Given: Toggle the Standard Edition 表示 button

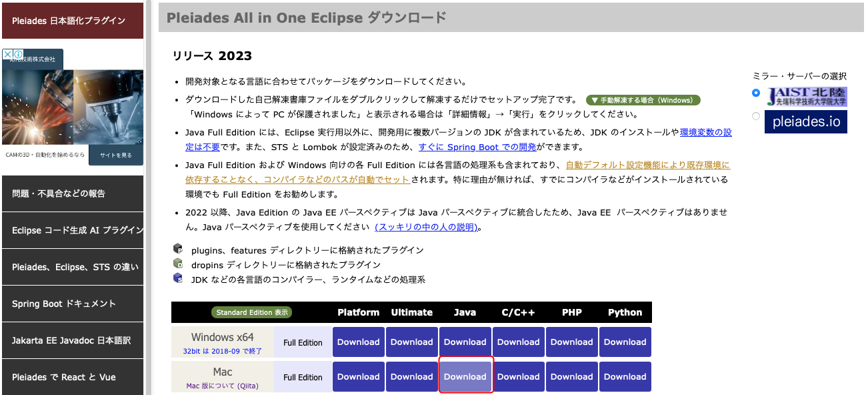Looking at the screenshot, I should click(x=252, y=312).
